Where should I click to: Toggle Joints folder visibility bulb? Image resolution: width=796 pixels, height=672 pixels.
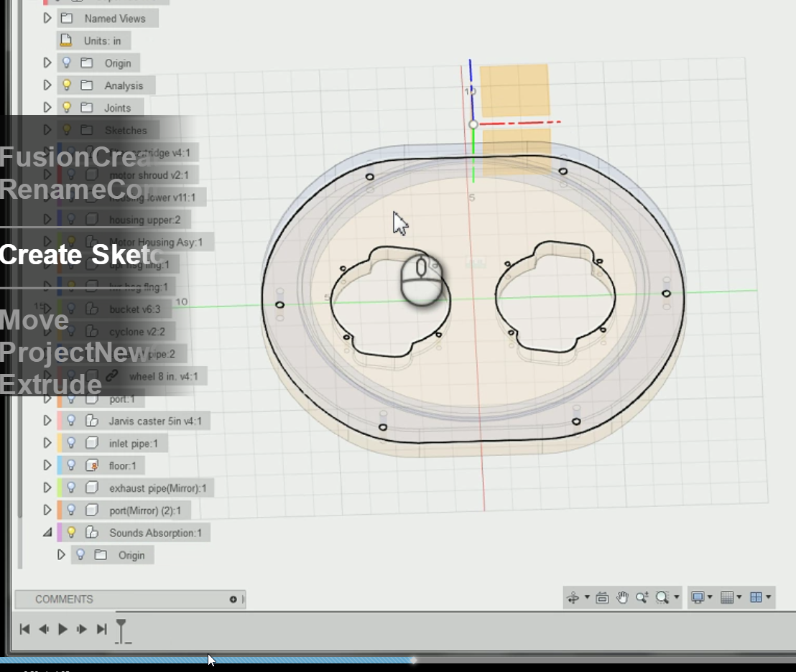click(67, 108)
